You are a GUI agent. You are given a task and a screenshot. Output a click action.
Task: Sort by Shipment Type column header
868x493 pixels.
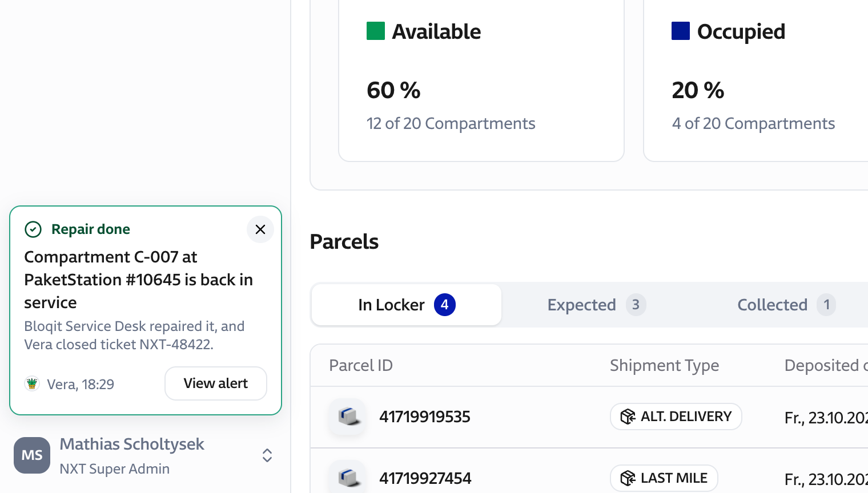[664, 365]
